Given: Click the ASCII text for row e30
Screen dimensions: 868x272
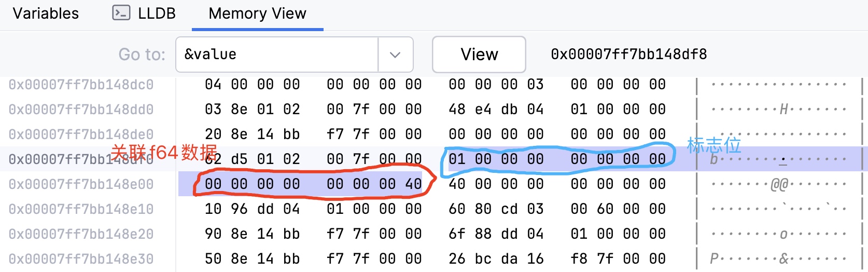Looking at the screenshot, I should click(x=779, y=259).
